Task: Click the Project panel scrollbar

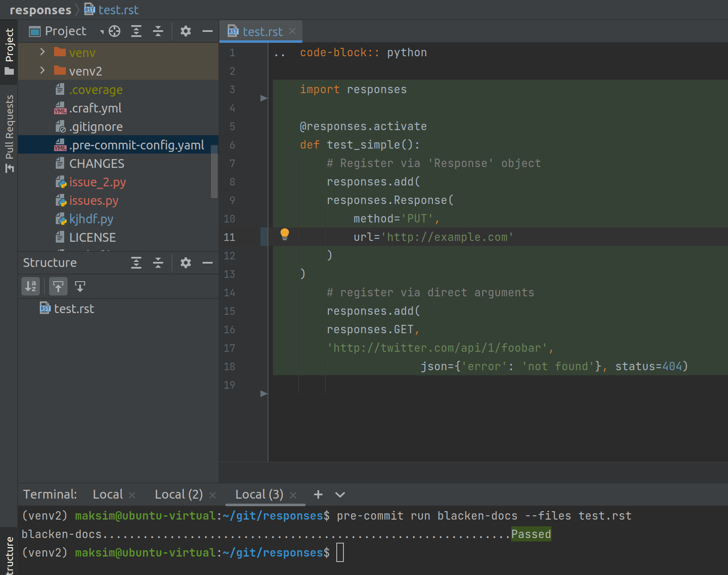Action: (214, 171)
